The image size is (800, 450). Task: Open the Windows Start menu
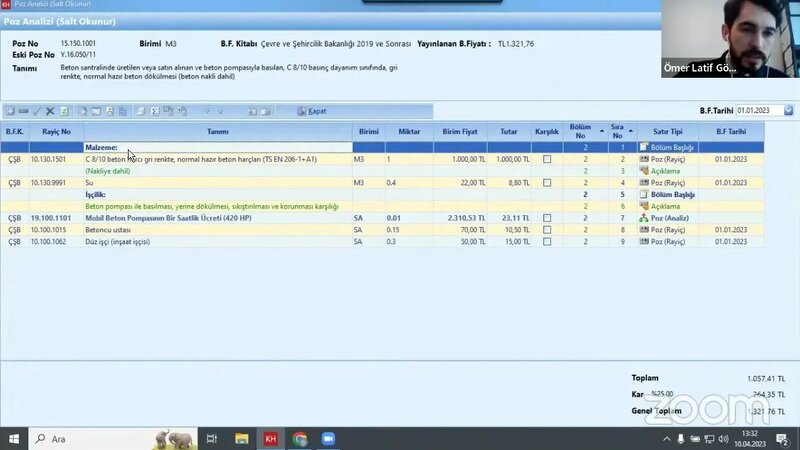(x=14, y=439)
